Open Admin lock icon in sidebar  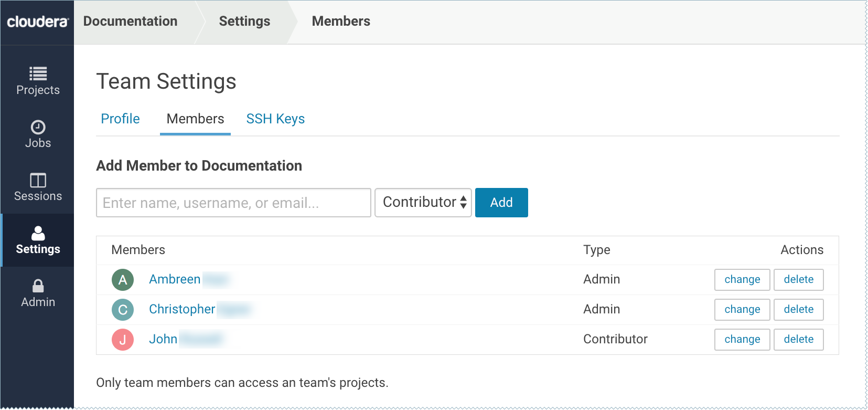(38, 286)
